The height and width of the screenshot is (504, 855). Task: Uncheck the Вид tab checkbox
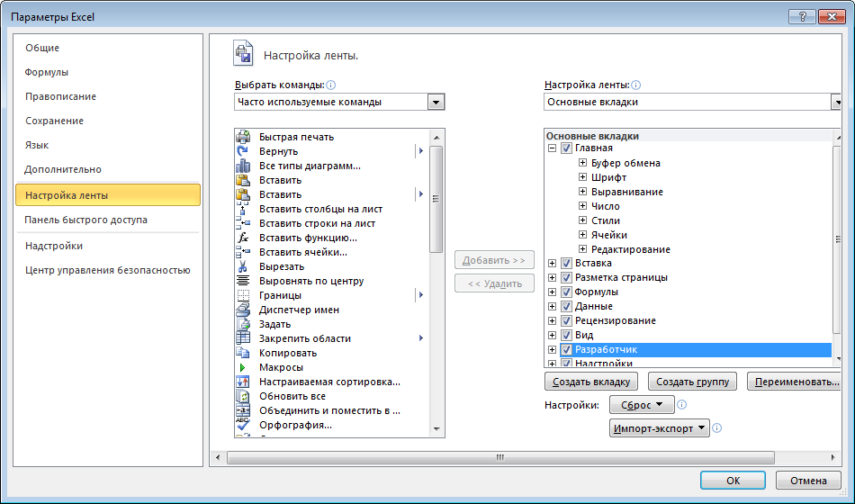(x=566, y=335)
